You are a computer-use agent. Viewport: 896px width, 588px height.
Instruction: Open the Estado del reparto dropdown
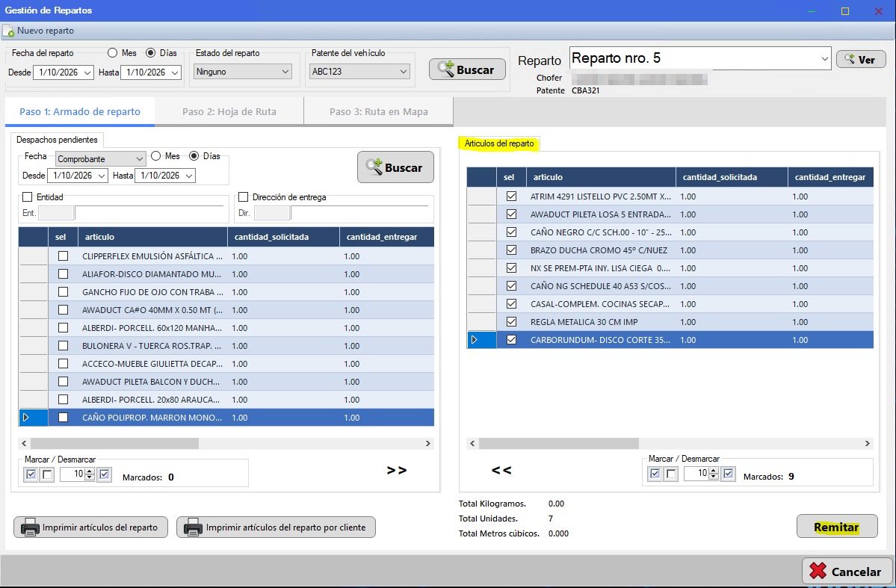[x=243, y=72]
